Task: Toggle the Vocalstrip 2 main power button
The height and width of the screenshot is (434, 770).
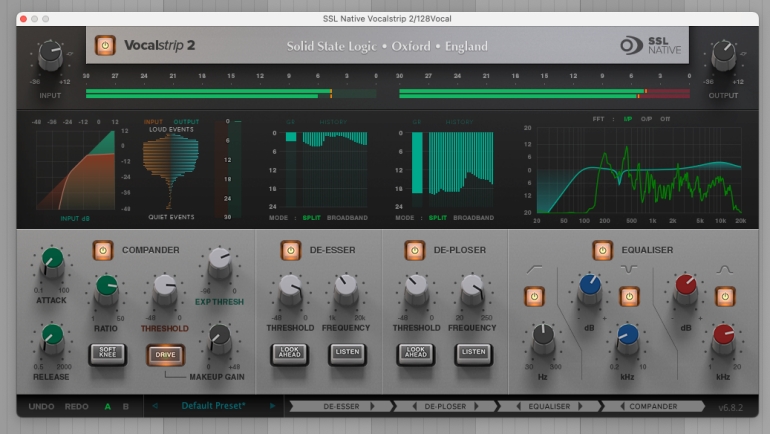Action: 105,46
